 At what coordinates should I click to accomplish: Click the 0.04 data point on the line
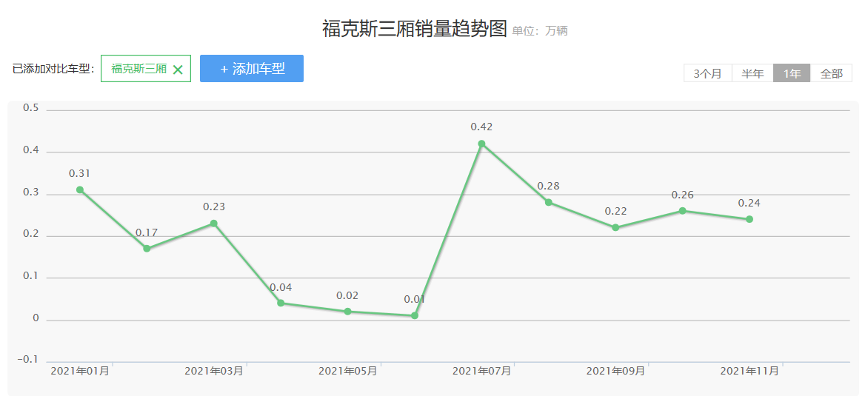(281, 303)
